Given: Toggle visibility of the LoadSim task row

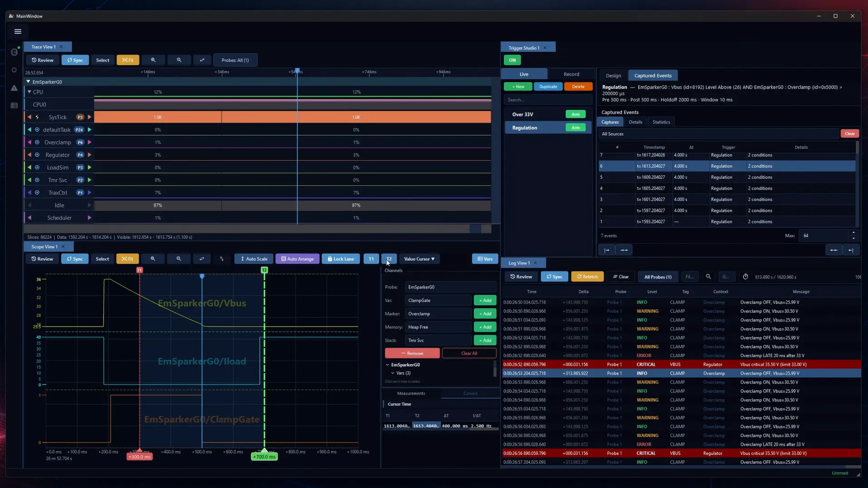Looking at the screenshot, I should click(x=37, y=167).
